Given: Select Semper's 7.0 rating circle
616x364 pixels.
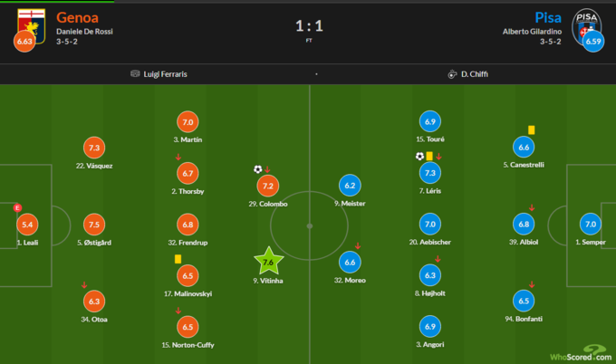Looking at the screenshot, I should 591,224.
